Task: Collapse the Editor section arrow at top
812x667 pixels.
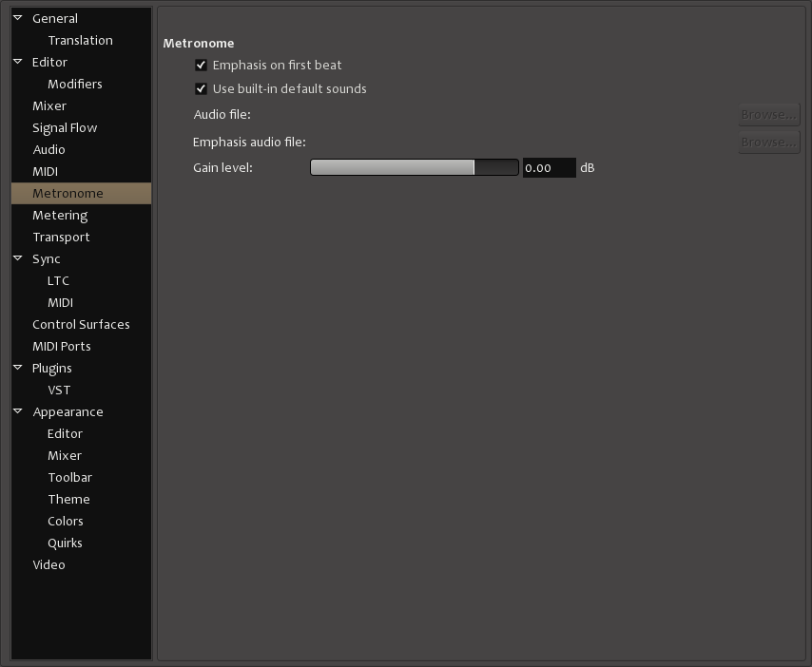Action: pyautogui.click(x=18, y=62)
